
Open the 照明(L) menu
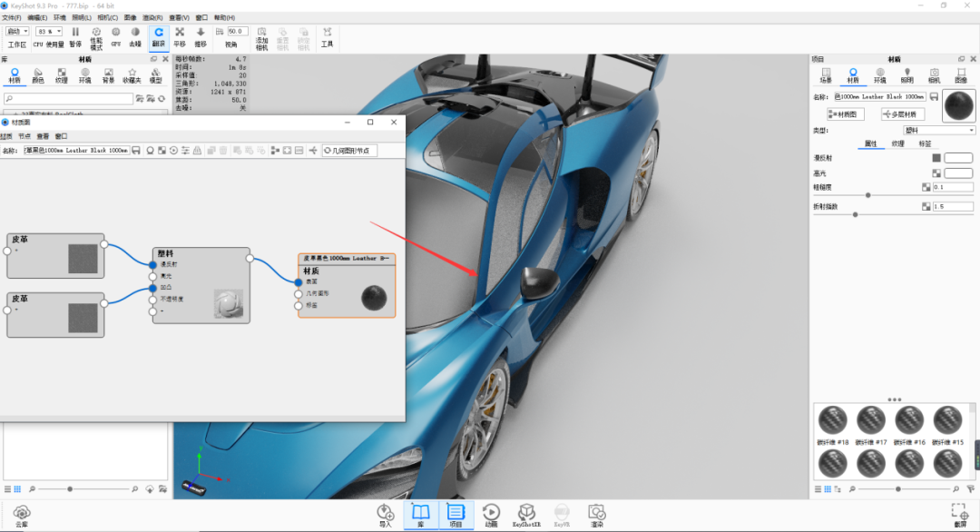[x=82, y=17]
